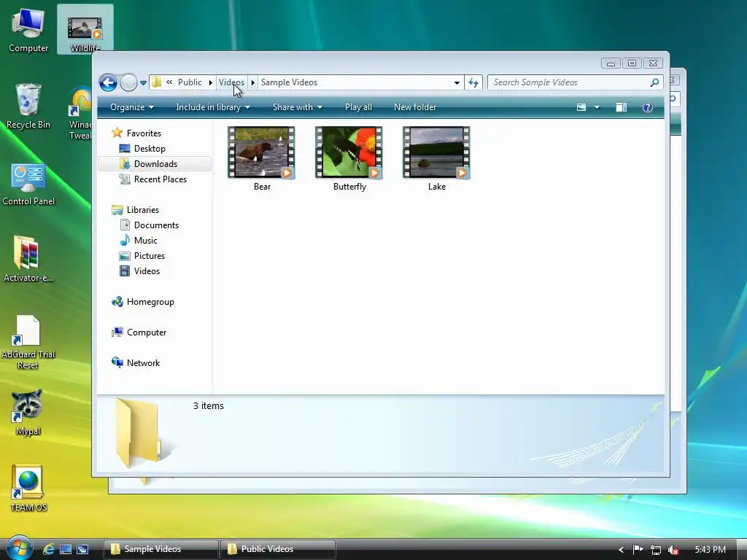The width and height of the screenshot is (747, 560).
Task: Open the Windows Start orb
Action: tap(19, 548)
